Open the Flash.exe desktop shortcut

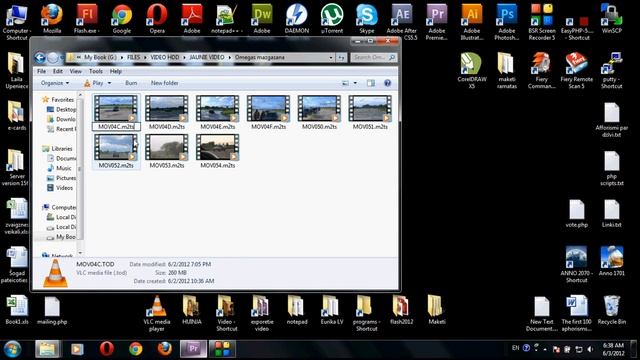(x=87, y=19)
